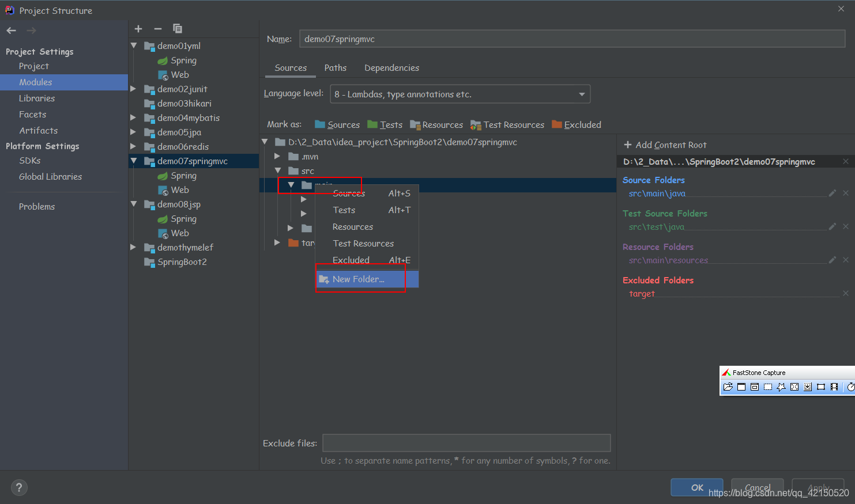Choose Sources from the context menu
Image resolution: width=855 pixels, height=504 pixels.
pyautogui.click(x=367, y=194)
